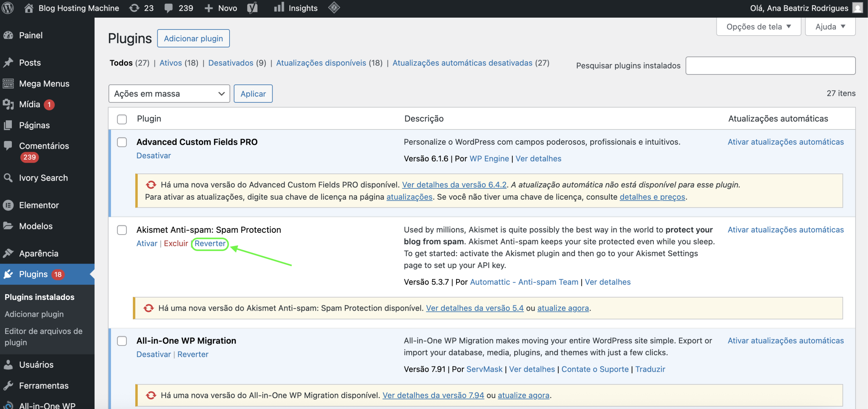Open the comments bubble icon showing 239
Image resolution: width=868 pixels, height=409 pixels.
pos(169,8)
